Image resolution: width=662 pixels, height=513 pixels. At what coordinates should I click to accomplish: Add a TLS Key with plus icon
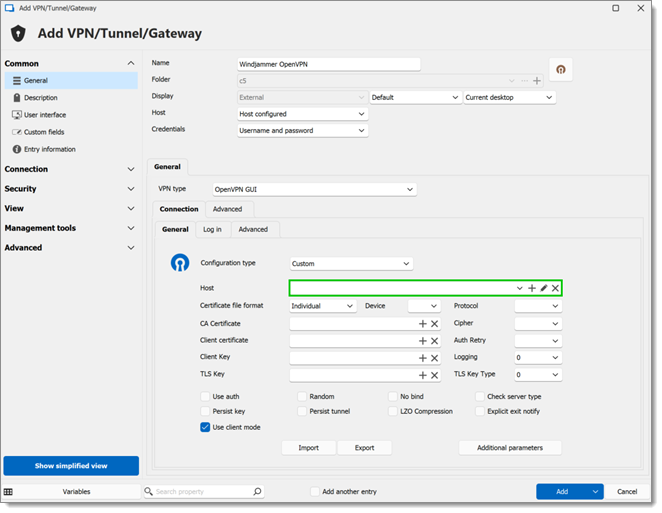[x=423, y=375]
